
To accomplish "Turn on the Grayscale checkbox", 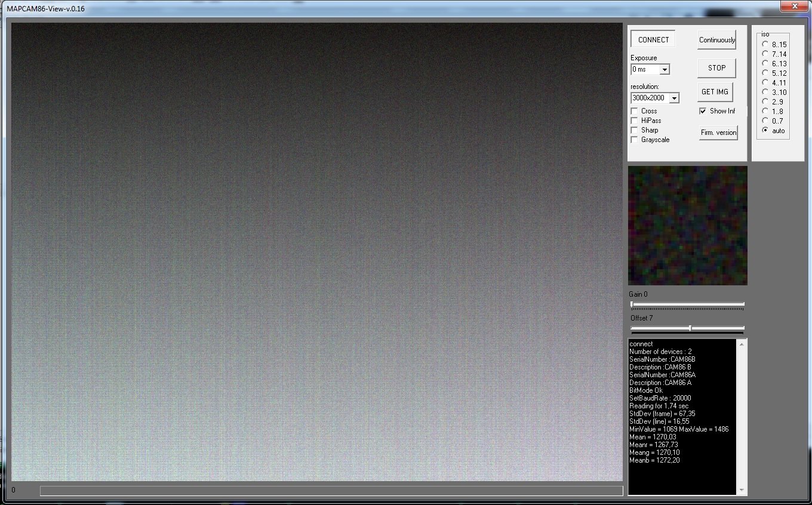I will coord(635,140).
